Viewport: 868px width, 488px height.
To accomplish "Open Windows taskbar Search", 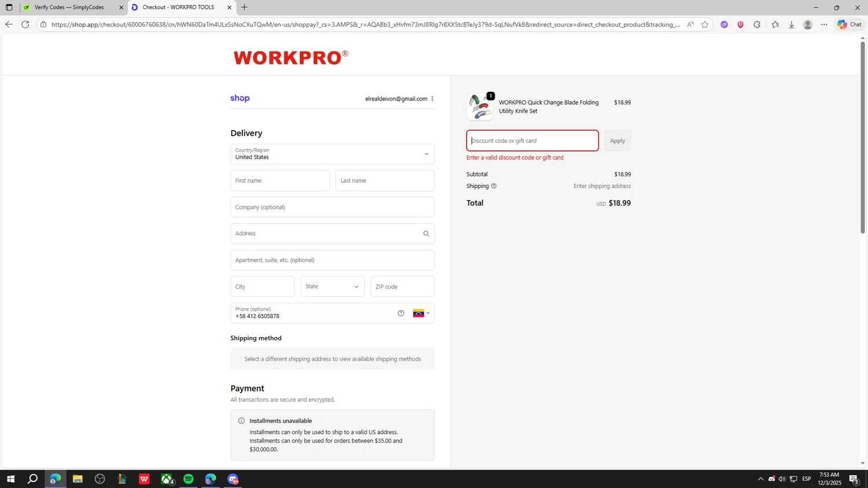I will click(x=33, y=479).
